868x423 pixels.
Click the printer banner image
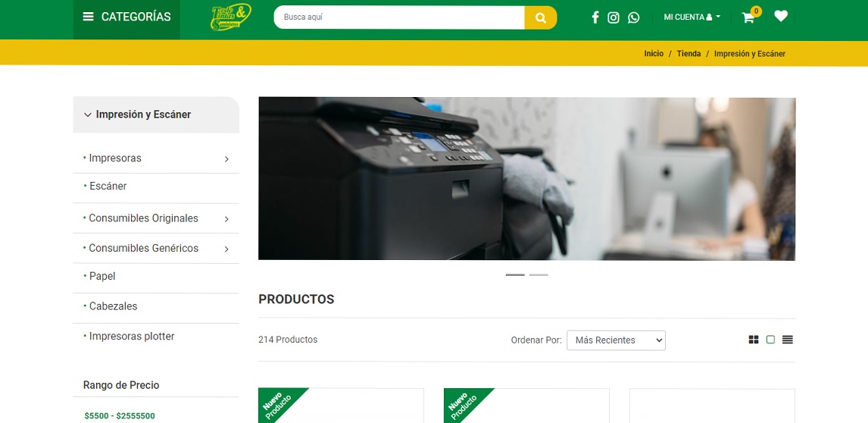tap(526, 178)
